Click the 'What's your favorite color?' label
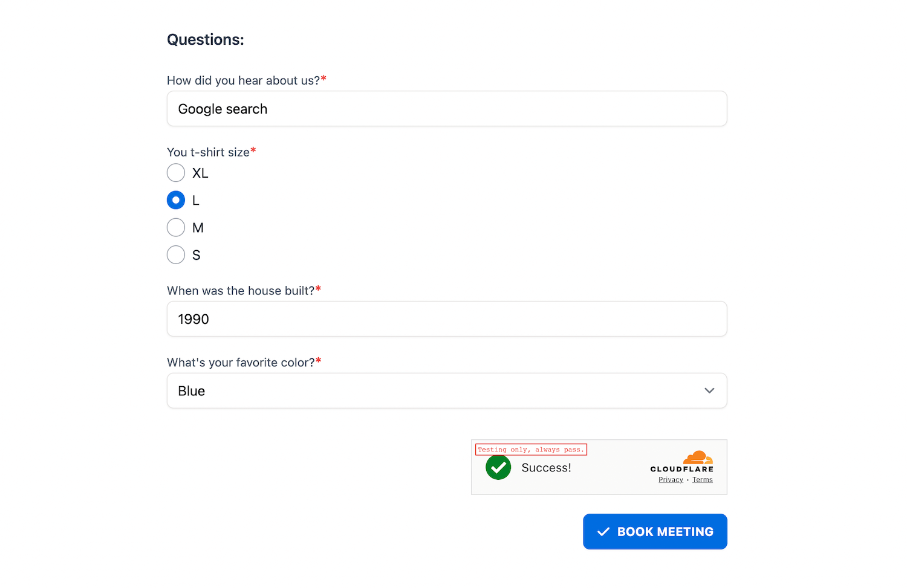This screenshot has width=907, height=588. coord(241,363)
